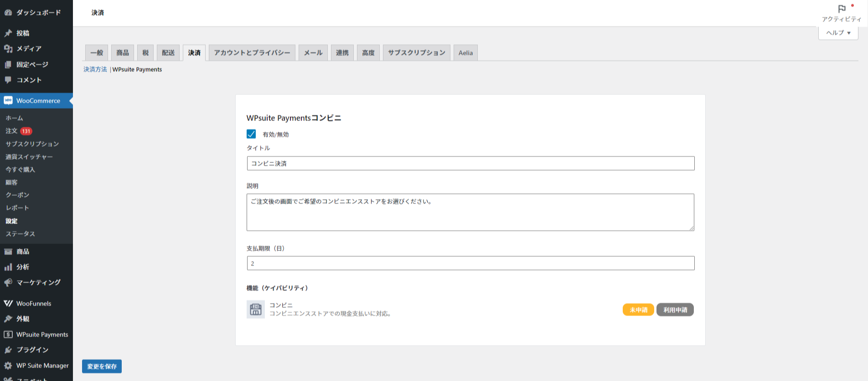Screen dimensions: 868x381
Task: Open the サブスクリプション settings tab
Action: point(417,53)
